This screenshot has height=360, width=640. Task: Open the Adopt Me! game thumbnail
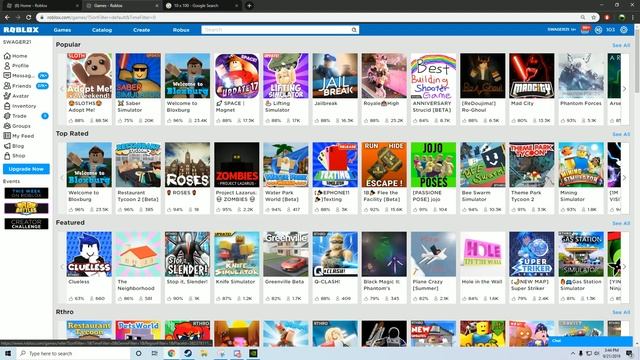point(89,76)
